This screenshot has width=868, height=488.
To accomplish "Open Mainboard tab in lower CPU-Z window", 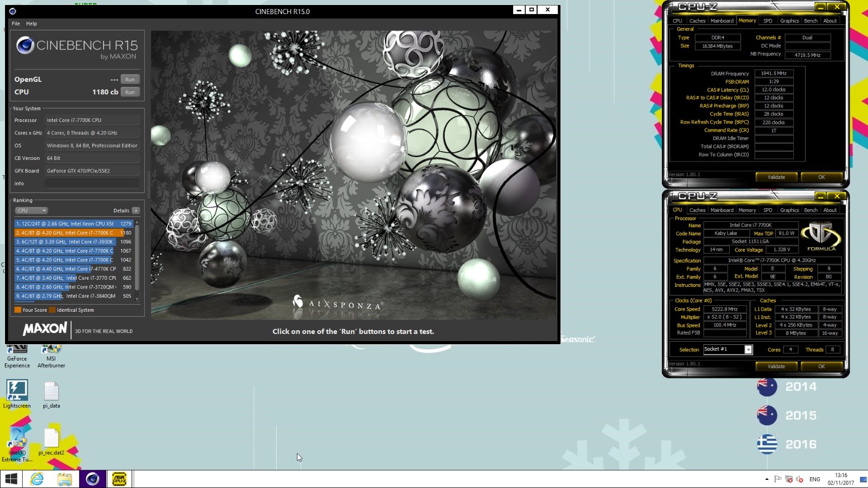I will (x=722, y=210).
